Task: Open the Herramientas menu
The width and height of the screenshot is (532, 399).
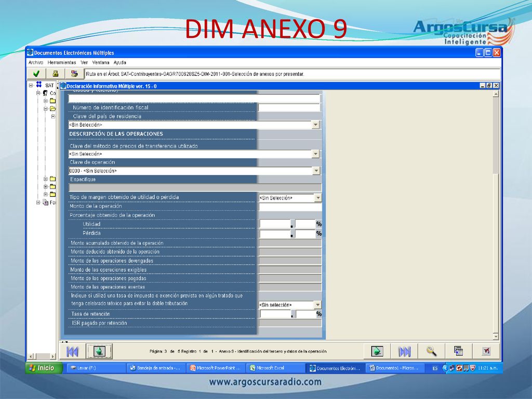Action: tap(62, 62)
